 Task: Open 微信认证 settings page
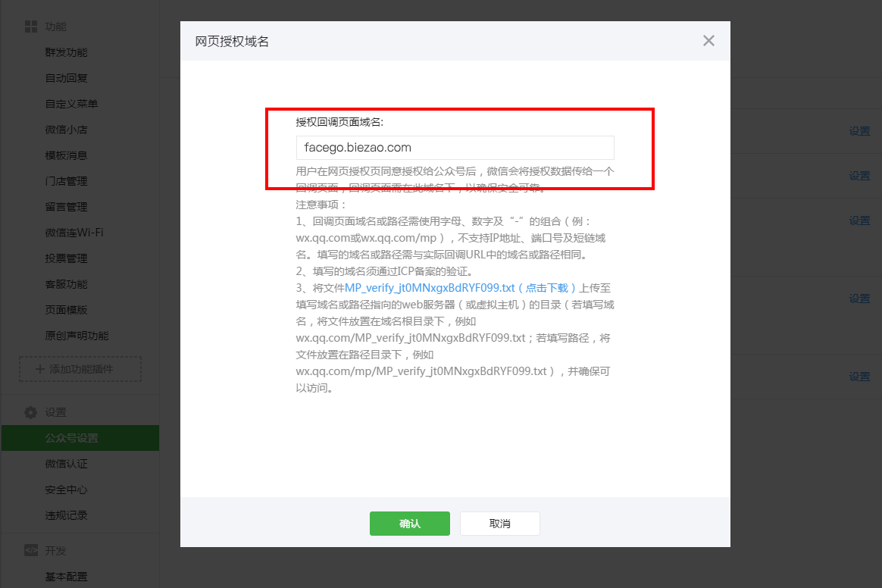point(67,464)
